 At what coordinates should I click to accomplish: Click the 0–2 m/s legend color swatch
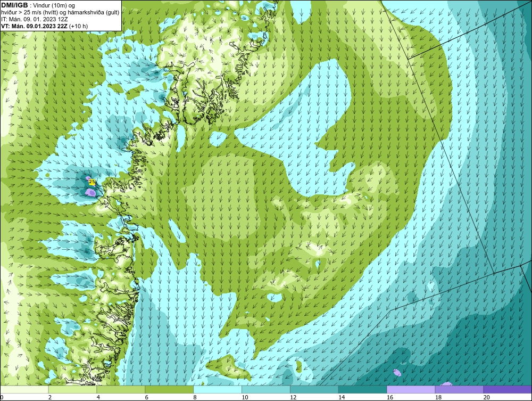pos(24,389)
